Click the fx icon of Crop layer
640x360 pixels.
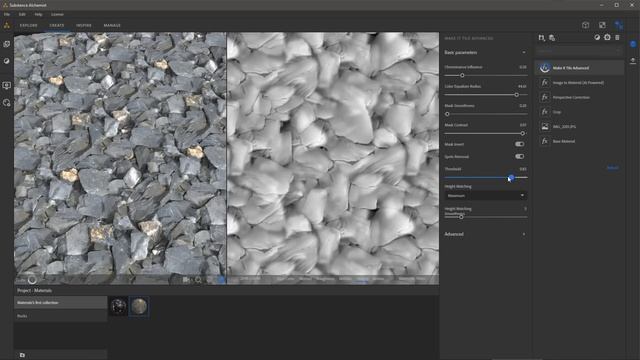(x=544, y=112)
